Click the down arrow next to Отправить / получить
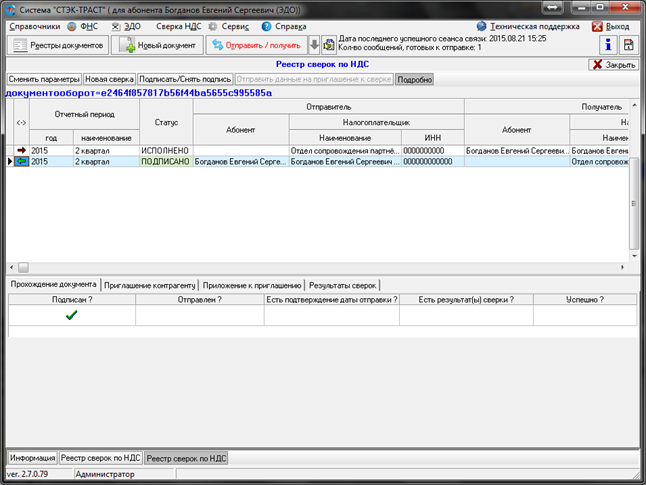This screenshot has height=485, width=646. coord(314,45)
